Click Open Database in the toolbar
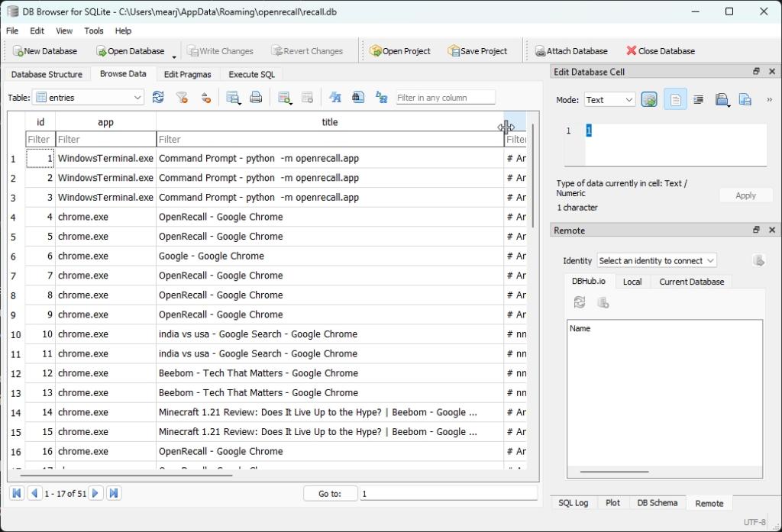The image size is (782, 532). 130,51
